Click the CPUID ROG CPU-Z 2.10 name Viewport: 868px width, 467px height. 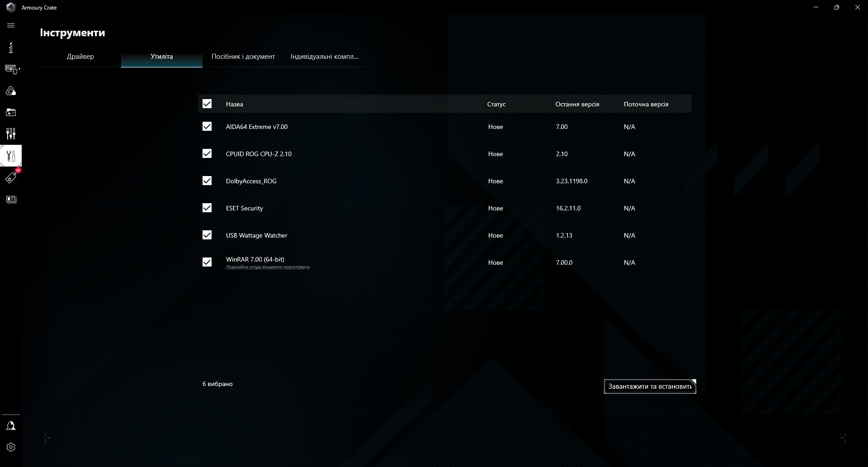259,154
